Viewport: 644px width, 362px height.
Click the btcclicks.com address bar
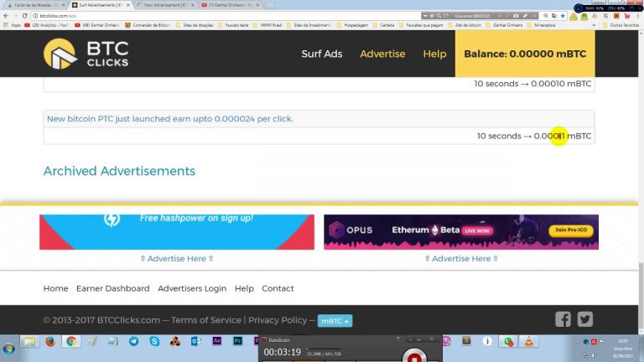coord(226,16)
